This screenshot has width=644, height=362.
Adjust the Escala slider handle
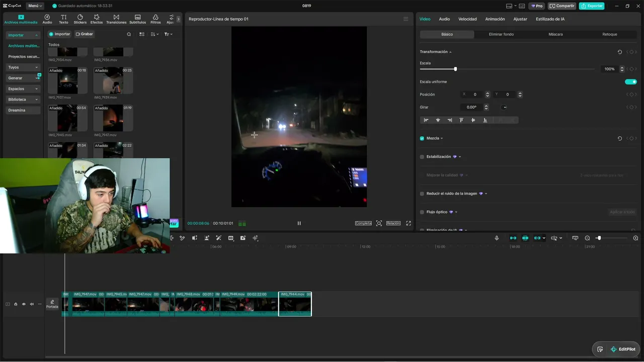(455, 69)
